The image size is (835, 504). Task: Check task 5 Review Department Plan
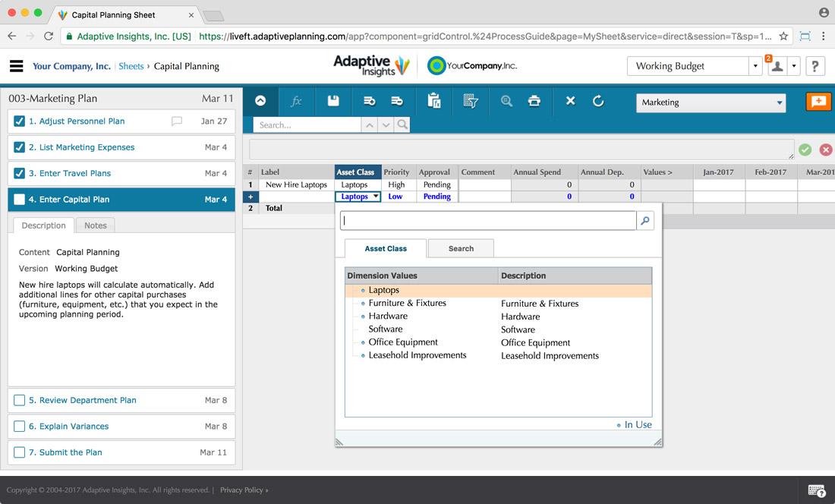click(19, 400)
